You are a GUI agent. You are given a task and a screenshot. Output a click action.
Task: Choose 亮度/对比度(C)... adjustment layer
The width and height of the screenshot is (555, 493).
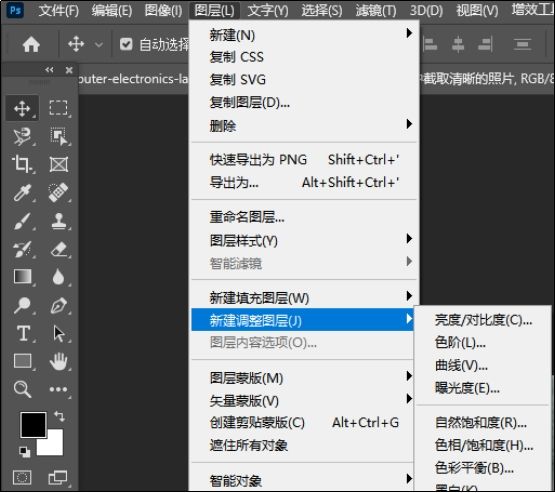click(483, 320)
